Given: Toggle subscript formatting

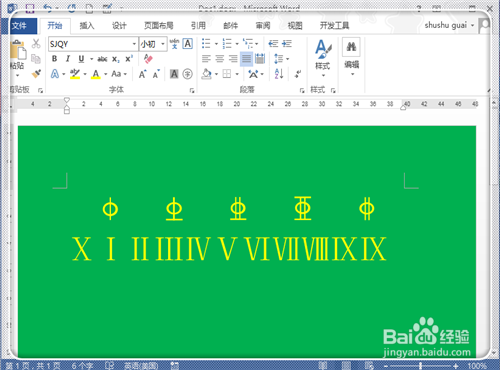Looking at the screenshot, I should tap(115, 59).
